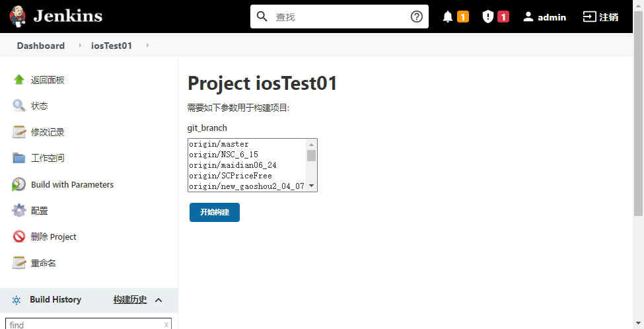The height and width of the screenshot is (329, 644).
Task: Go to Dashboard breadcrumb
Action: [x=41, y=46]
